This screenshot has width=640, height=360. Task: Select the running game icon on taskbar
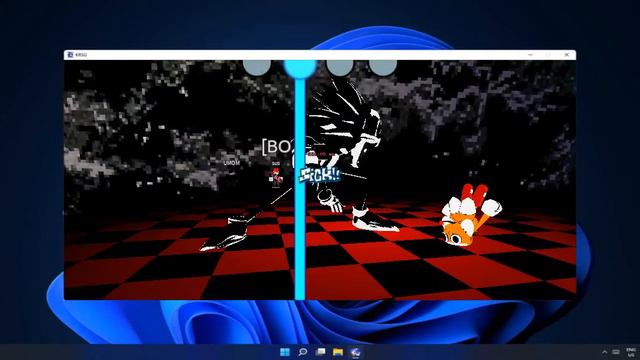pos(356,352)
